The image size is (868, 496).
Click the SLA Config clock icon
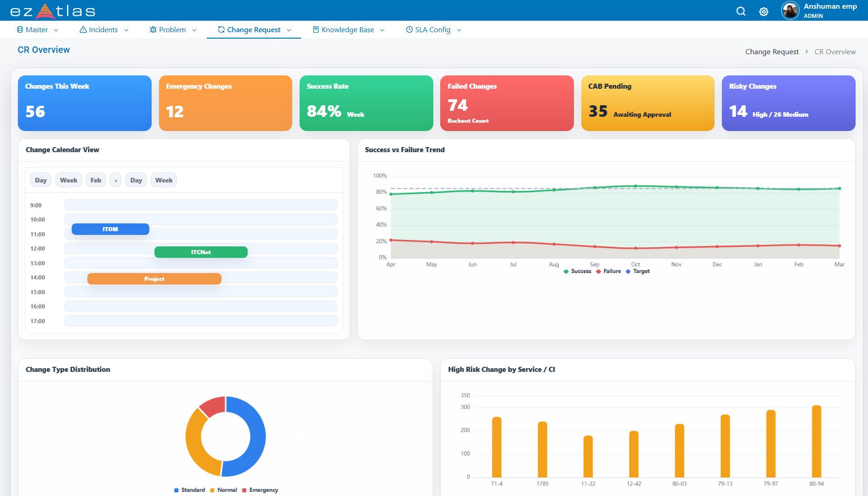coord(409,30)
